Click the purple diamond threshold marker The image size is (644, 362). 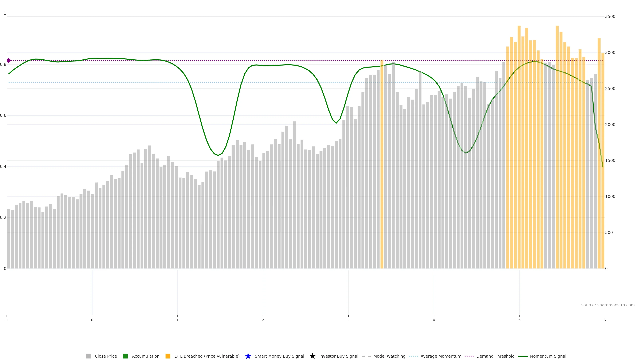pyautogui.click(x=9, y=61)
